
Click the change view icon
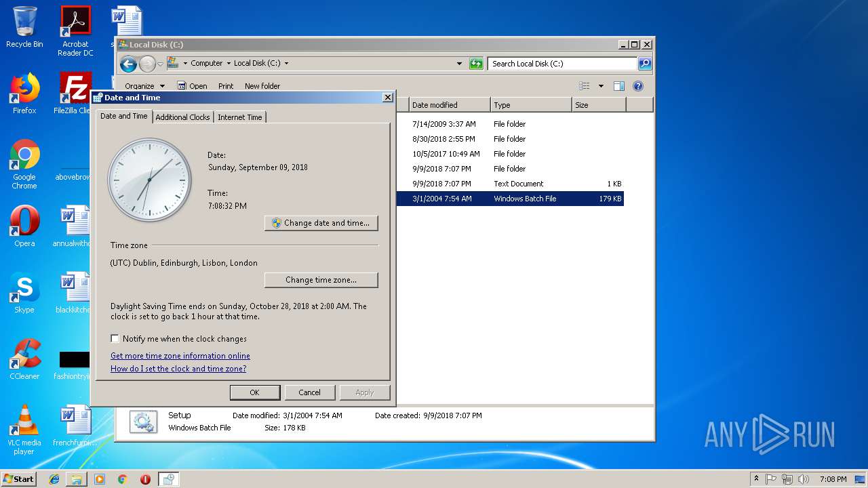tap(585, 86)
